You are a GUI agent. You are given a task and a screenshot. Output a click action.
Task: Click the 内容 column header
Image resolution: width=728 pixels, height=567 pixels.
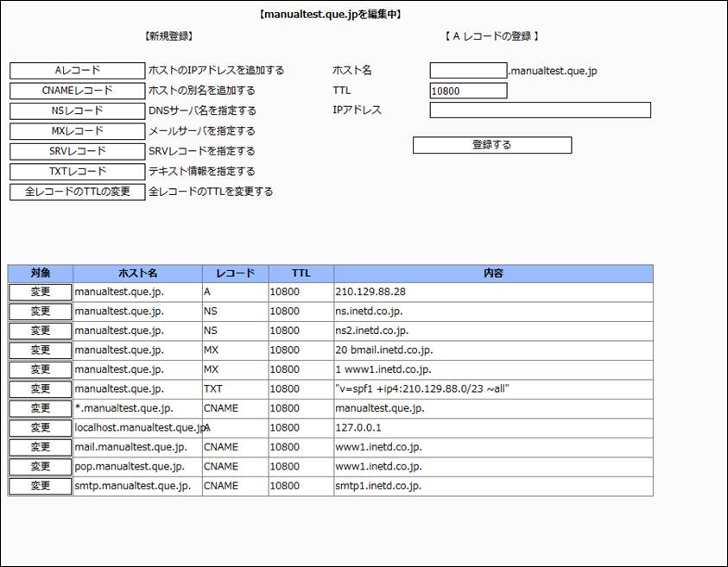493,274
